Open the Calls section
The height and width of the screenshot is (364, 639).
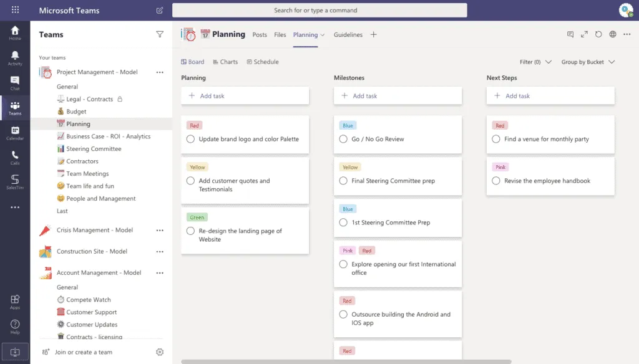coord(14,157)
